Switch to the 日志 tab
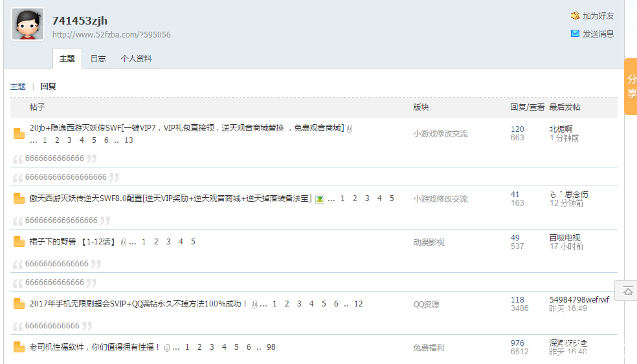 pos(98,58)
